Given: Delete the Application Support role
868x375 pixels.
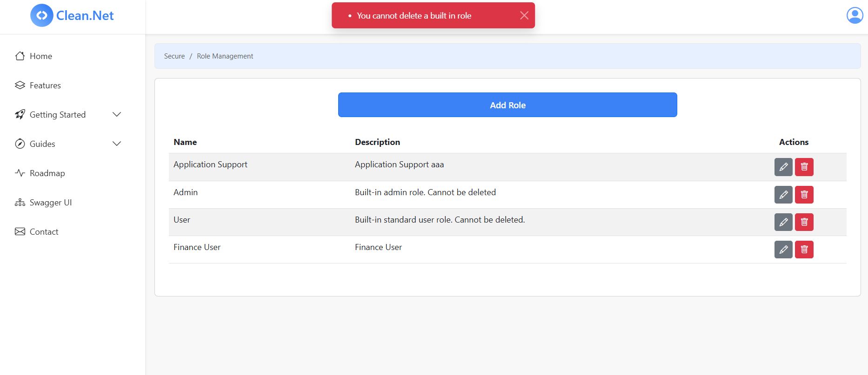Looking at the screenshot, I should pos(804,167).
